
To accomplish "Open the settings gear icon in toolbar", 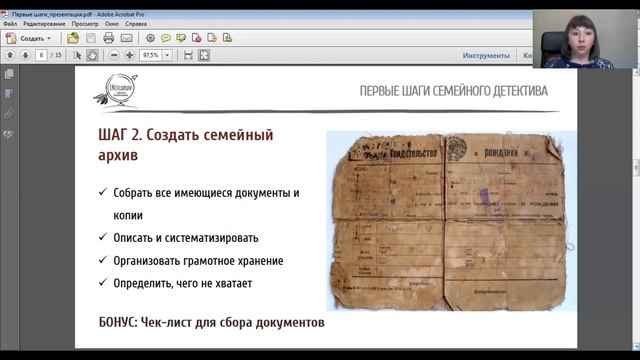I will (150, 38).
